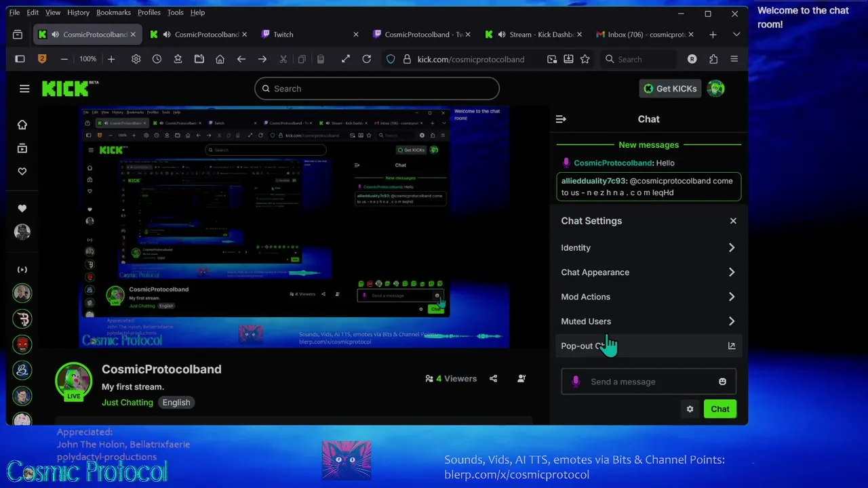Send message with Chat button
The image size is (868, 488).
pyautogui.click(x=720, y=409)
